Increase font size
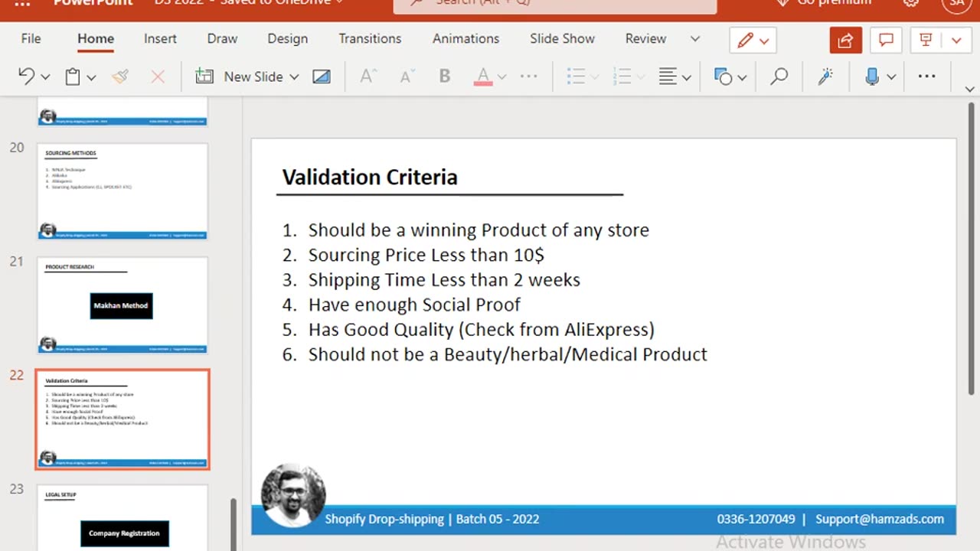 point(368,77)
